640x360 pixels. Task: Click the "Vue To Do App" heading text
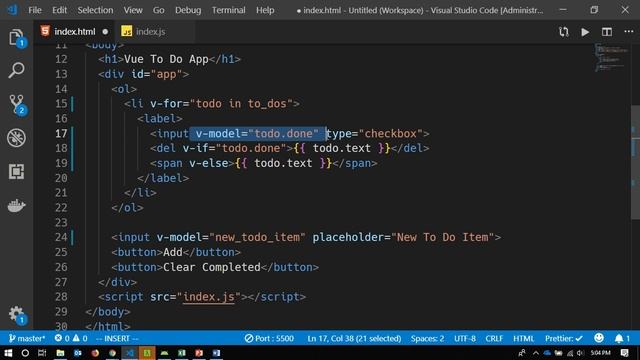coord(166,59)
